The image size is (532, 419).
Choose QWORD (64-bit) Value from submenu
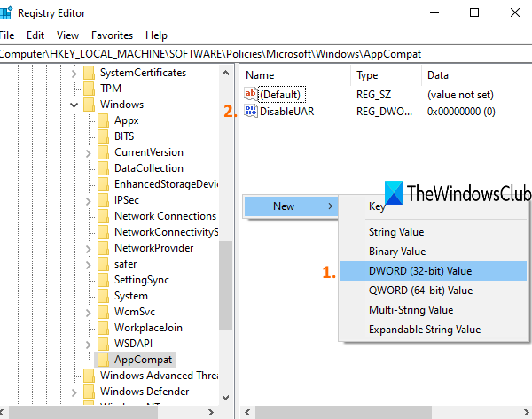[434, 291]
